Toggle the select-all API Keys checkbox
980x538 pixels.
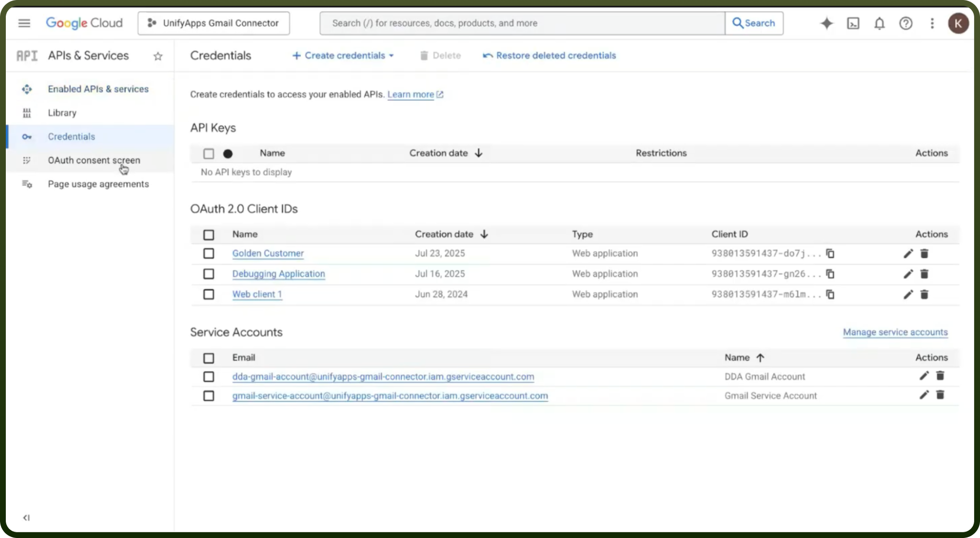209,154
